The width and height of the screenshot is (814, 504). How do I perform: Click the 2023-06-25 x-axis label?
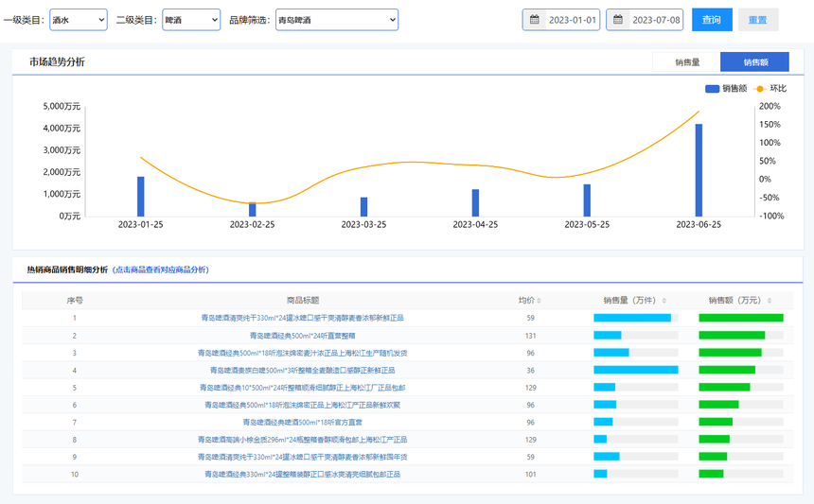(699, 224)
